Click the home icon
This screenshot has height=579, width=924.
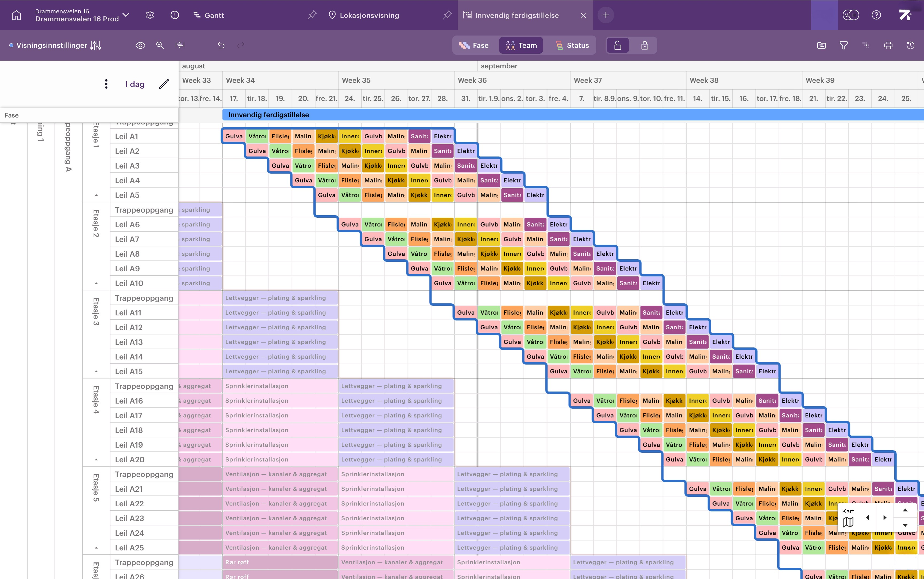tap(16, 15)
